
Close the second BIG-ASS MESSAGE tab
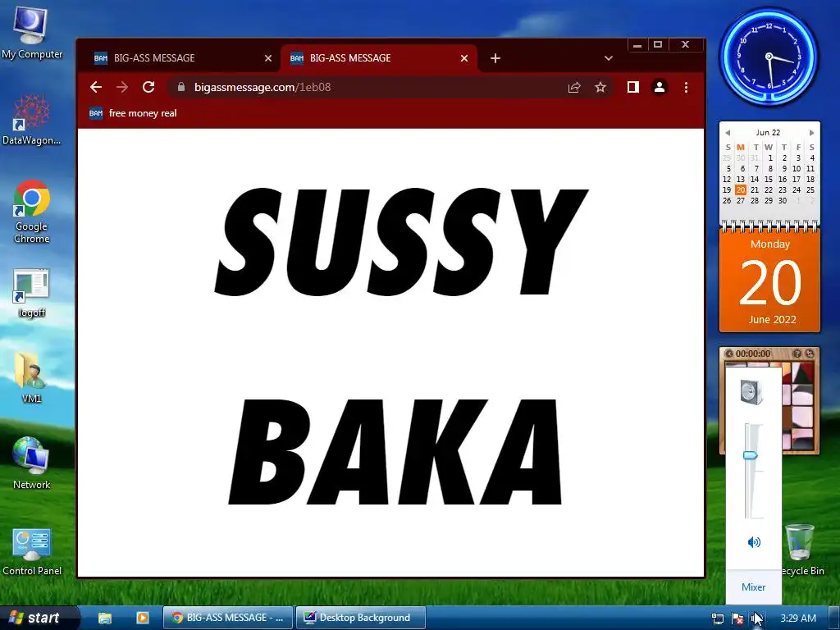pyautogui.click(x=464, y=58)
